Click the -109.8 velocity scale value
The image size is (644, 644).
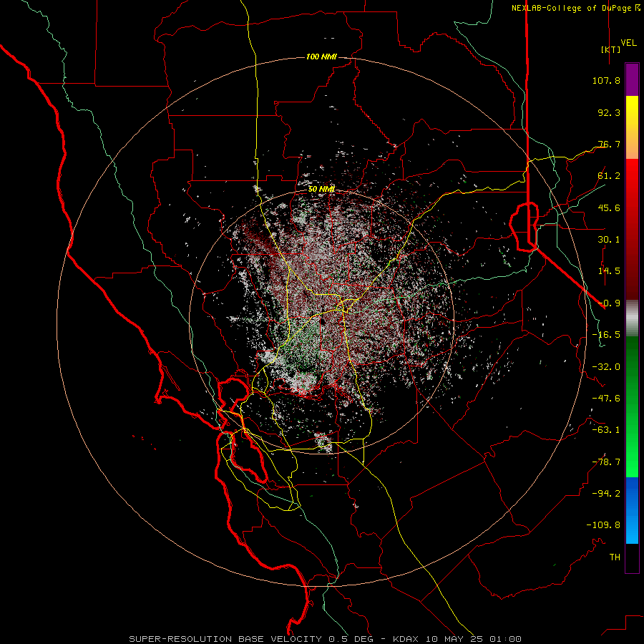(x=603, y=525)
